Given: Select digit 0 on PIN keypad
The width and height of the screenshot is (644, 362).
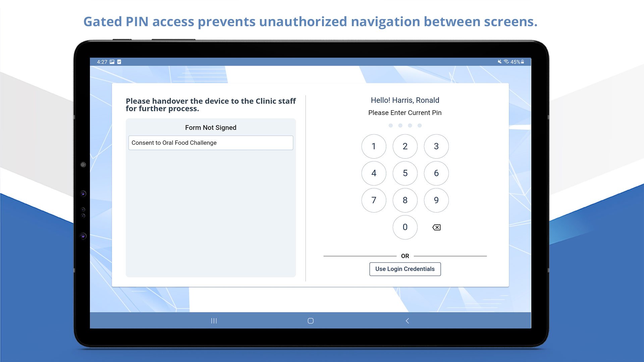Looking at the screenshot, I should coord(405,227).
